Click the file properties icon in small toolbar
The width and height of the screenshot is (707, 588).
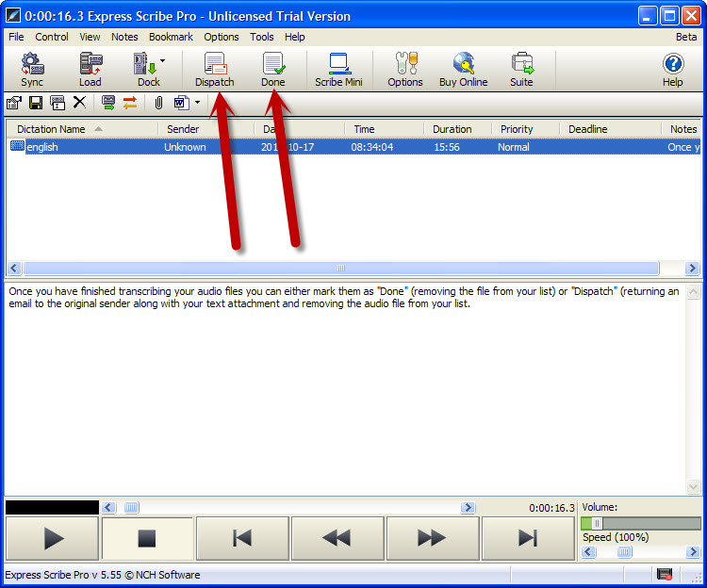14,103
